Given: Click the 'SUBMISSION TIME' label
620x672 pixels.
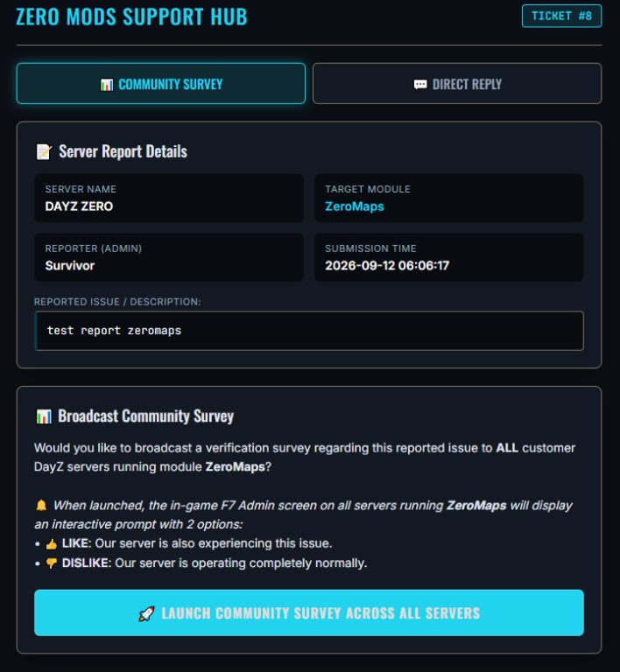Looking at the screenshot, I should [370, 248].
